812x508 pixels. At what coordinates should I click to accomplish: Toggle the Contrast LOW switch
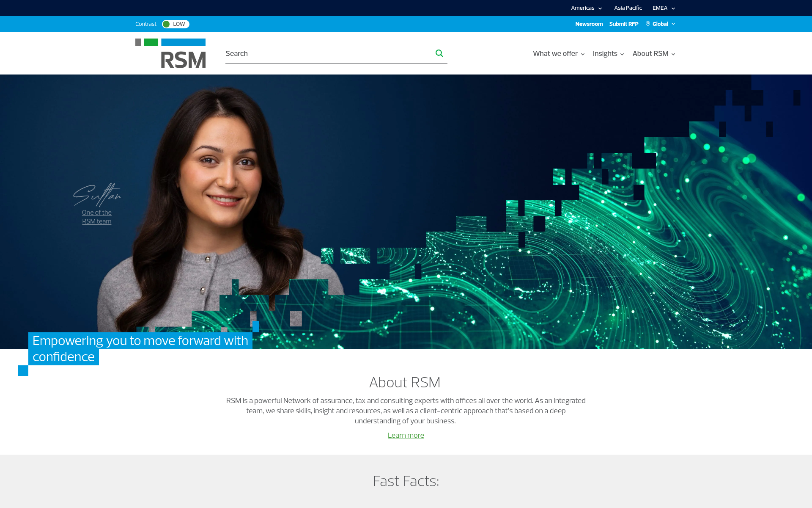[x=176, y=24]
